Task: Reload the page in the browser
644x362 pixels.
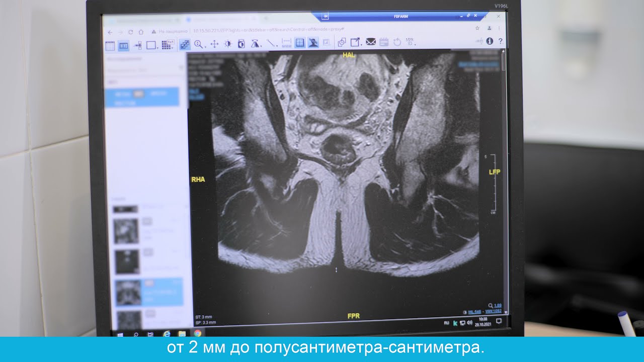Action: (x=131, y=32)
